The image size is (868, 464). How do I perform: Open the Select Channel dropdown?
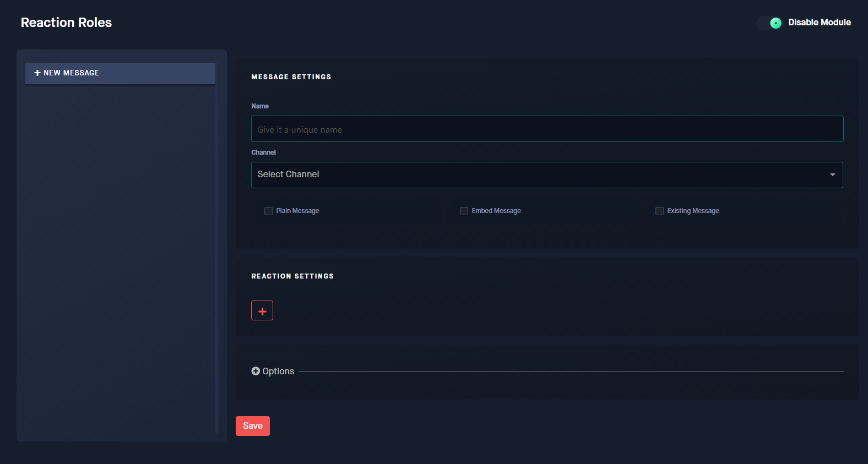click(547, 175)
